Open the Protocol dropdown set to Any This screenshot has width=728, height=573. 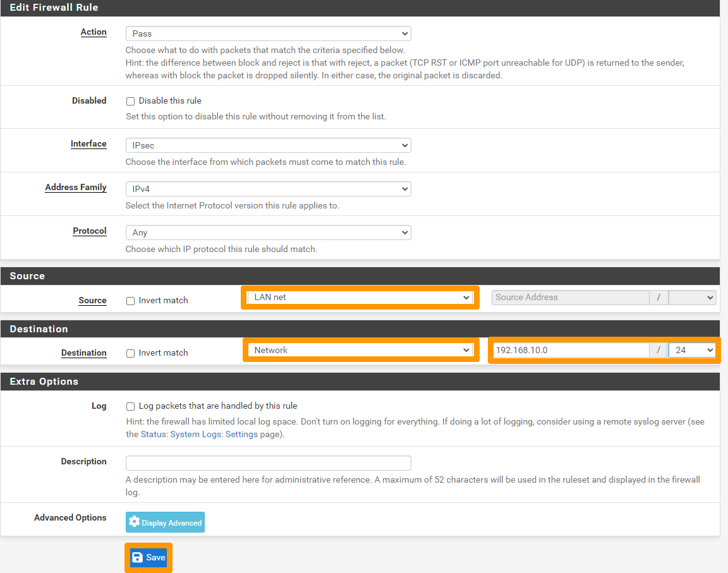click(x=268, y=232)
